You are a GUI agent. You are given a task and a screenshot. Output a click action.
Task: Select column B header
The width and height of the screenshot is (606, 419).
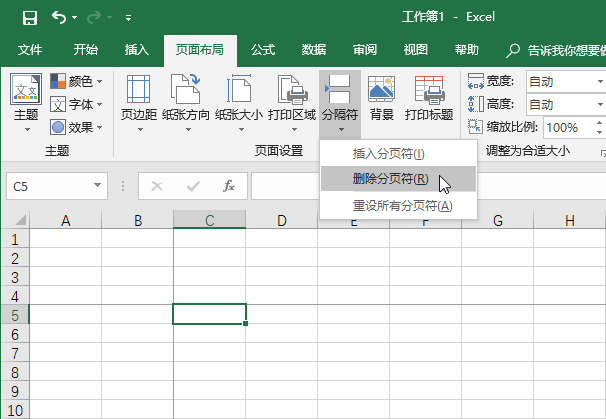click(x=138, y=220)
